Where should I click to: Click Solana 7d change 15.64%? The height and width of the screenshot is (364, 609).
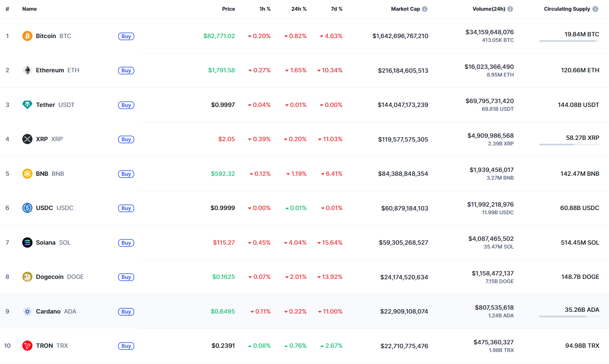pos(330,243)
